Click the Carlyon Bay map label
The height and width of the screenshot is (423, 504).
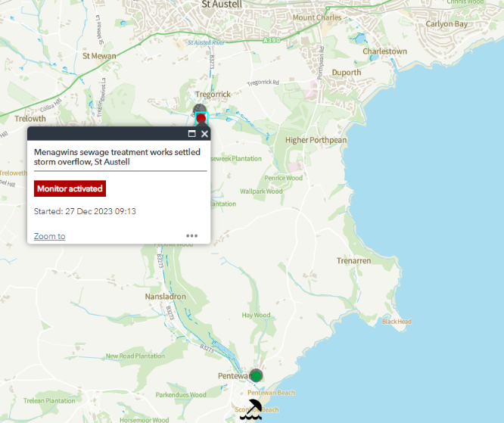(x=446, y=23)
